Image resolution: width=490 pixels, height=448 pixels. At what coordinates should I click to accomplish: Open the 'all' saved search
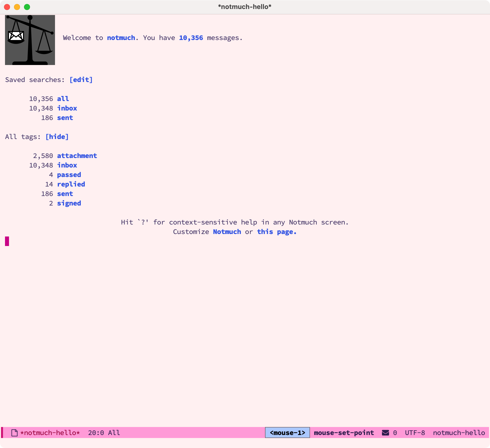(63, 99)
